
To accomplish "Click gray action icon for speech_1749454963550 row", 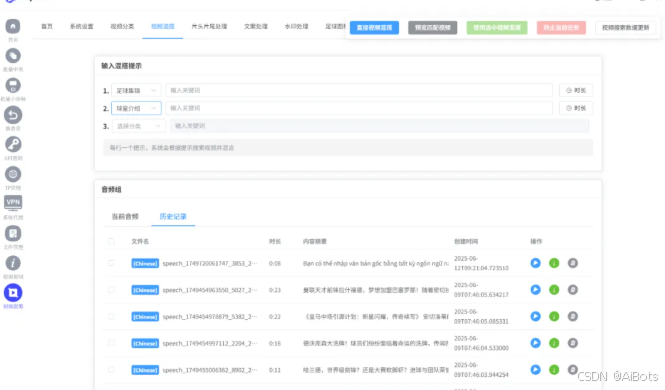I will tap(573, 290).
